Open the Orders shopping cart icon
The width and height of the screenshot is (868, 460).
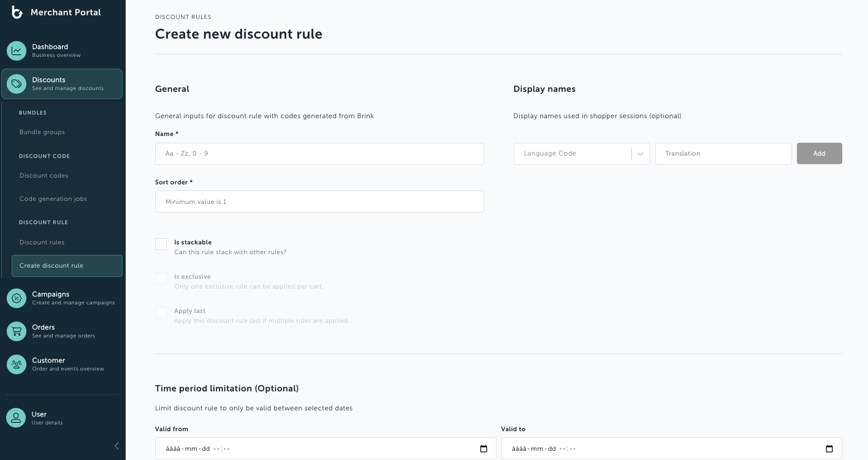(x=17, y=331)
